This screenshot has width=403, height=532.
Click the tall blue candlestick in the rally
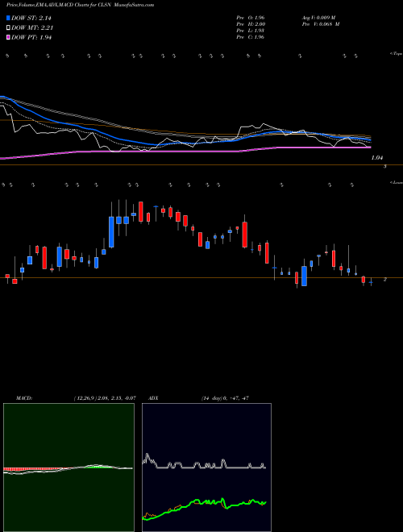[x=111, y=231]
